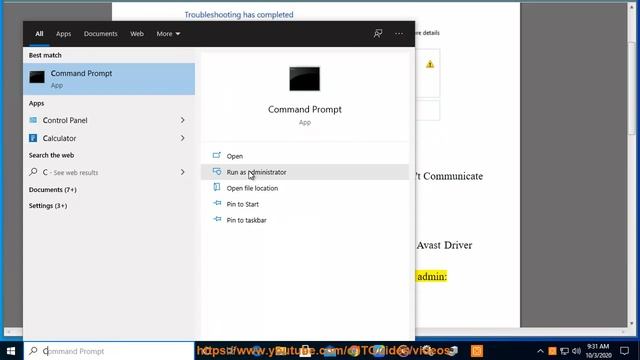Image resolution: width=640 pixels, height=360 pixels.
Task: Click the highlighted 'admin:' text in document
Action: pos(432,276)
